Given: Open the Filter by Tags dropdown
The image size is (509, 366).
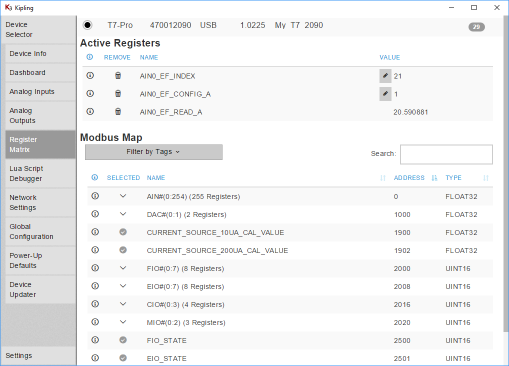Looking at the screenshot, I should click(154, 152).
